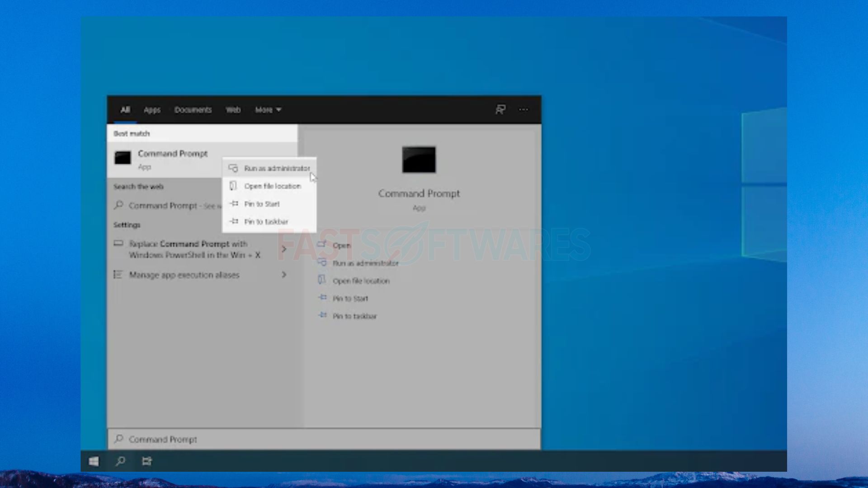
Task: Expand arrow beside Replace Command Prompt setting
Action: coord(284,249)
